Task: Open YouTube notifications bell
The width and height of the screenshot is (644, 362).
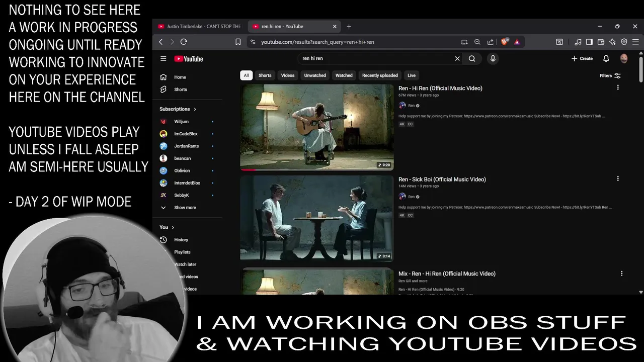Action: tap(606, 59)
